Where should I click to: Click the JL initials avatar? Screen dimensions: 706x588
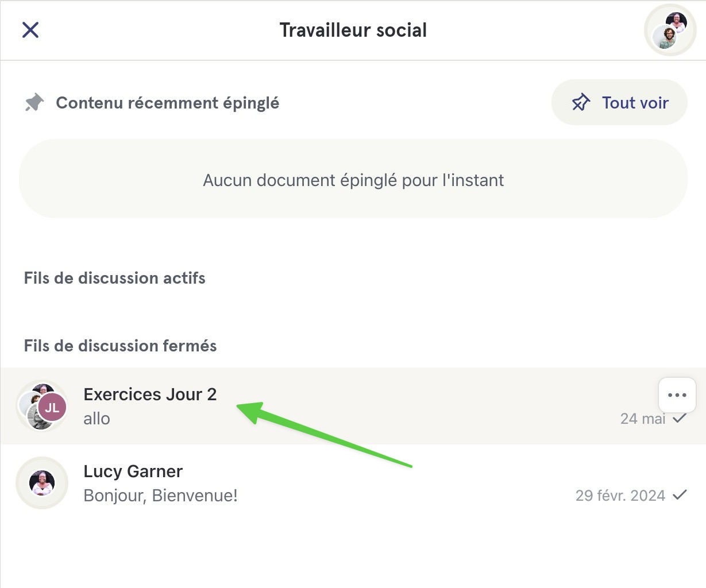(52, 408)
